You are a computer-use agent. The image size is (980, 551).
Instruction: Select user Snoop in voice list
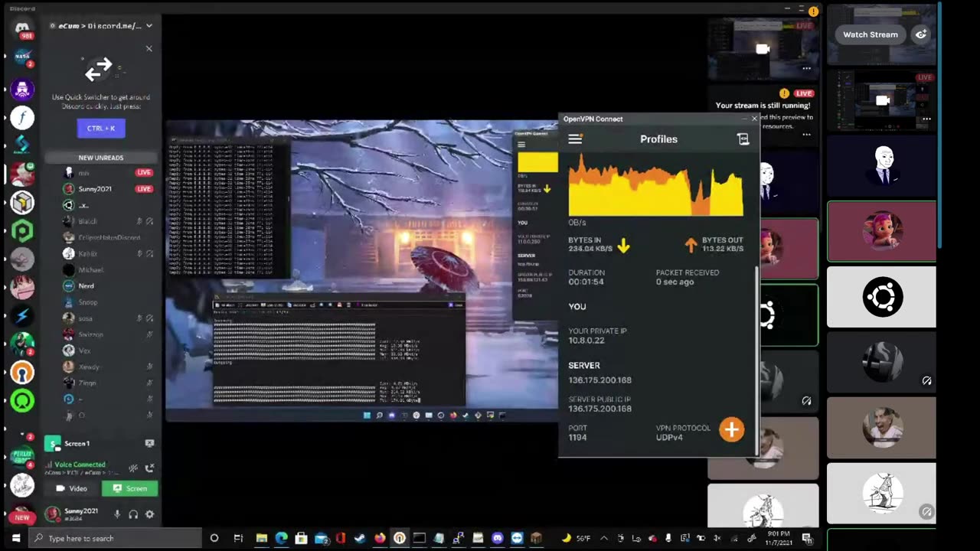(88, 302)
